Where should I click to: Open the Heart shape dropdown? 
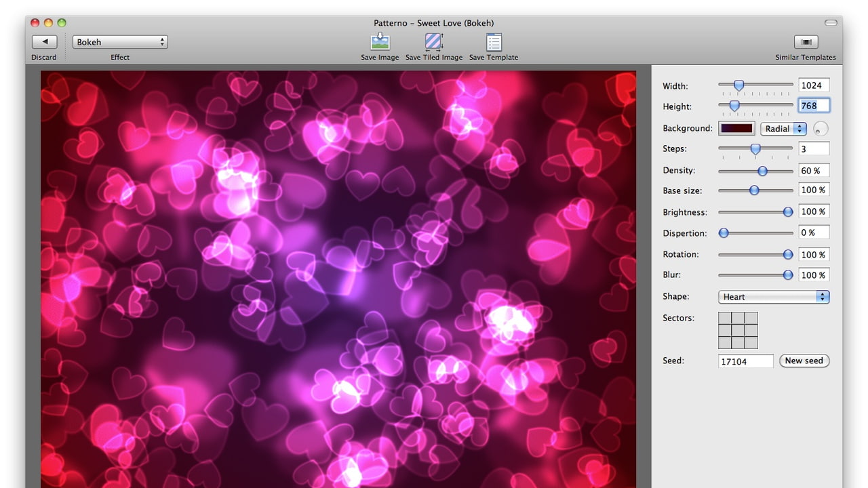774,296
